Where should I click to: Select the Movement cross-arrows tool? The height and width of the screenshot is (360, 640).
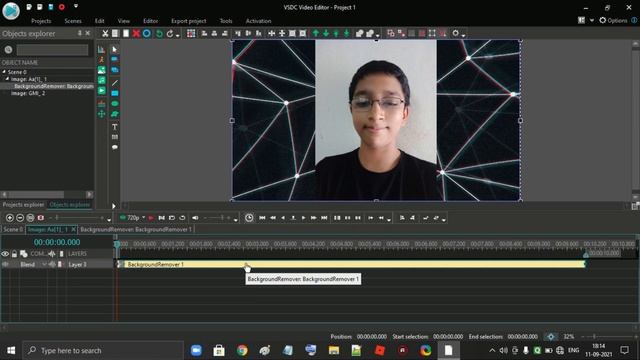click(101, 114)
